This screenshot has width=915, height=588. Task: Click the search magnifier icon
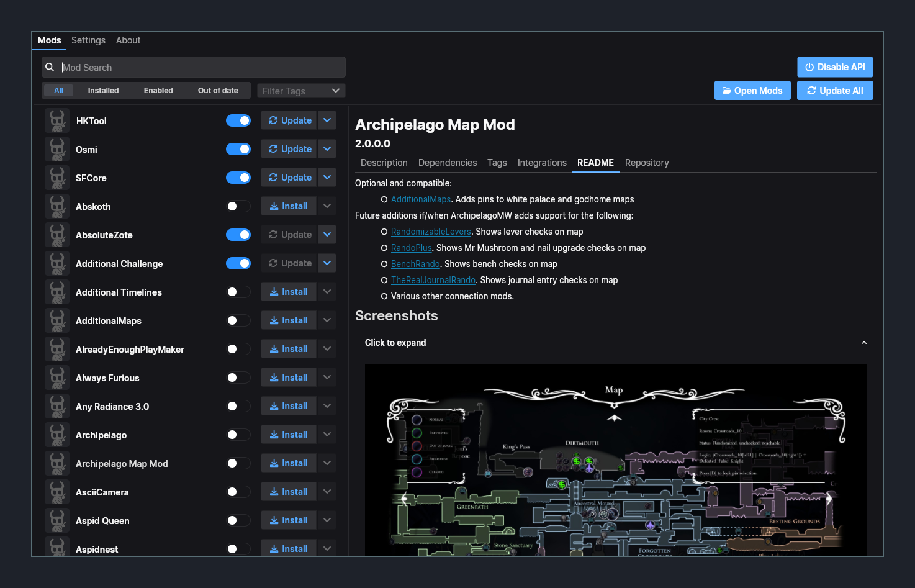(x=50, y=67)
